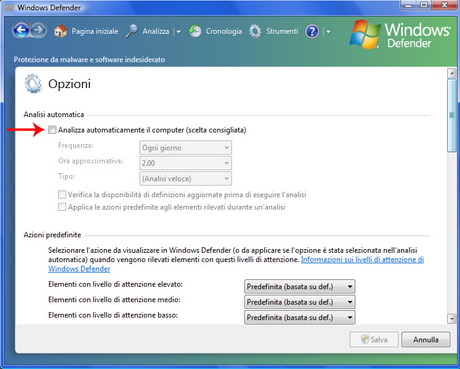Open the Cronologia menu label

tap(224, 31)
